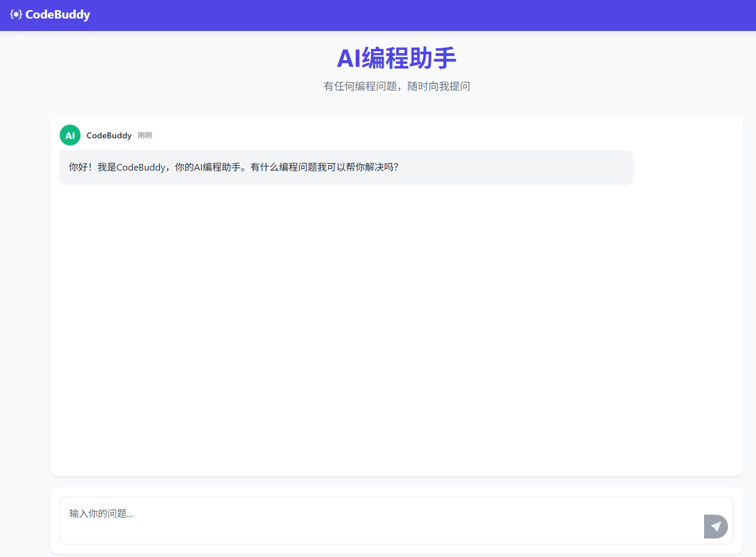Click the 刚刚 timestamp label

click(145, 135)
